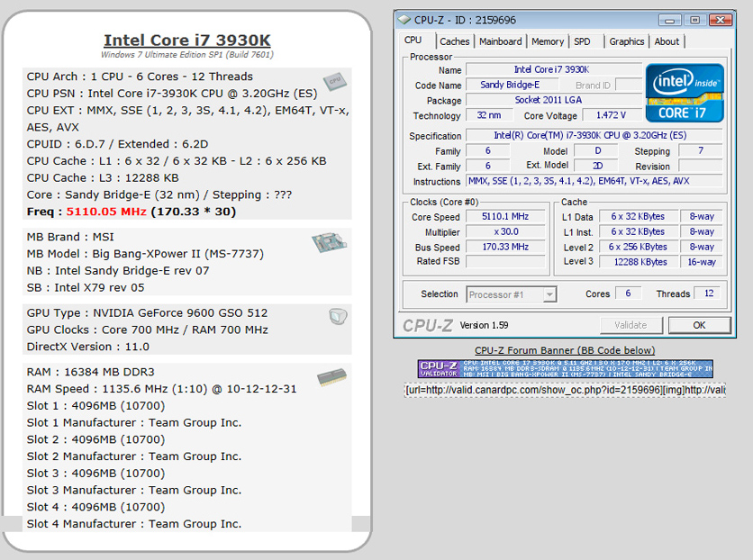753x560 pixels.
Task: Click the BB code URL text box
Action: point(565,390)
